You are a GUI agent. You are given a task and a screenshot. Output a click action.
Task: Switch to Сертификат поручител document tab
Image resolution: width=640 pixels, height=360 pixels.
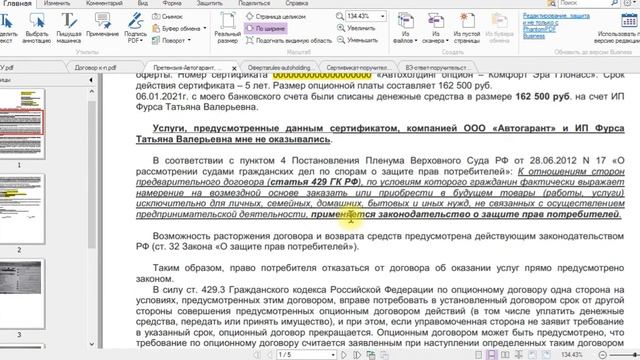point(358,68)
